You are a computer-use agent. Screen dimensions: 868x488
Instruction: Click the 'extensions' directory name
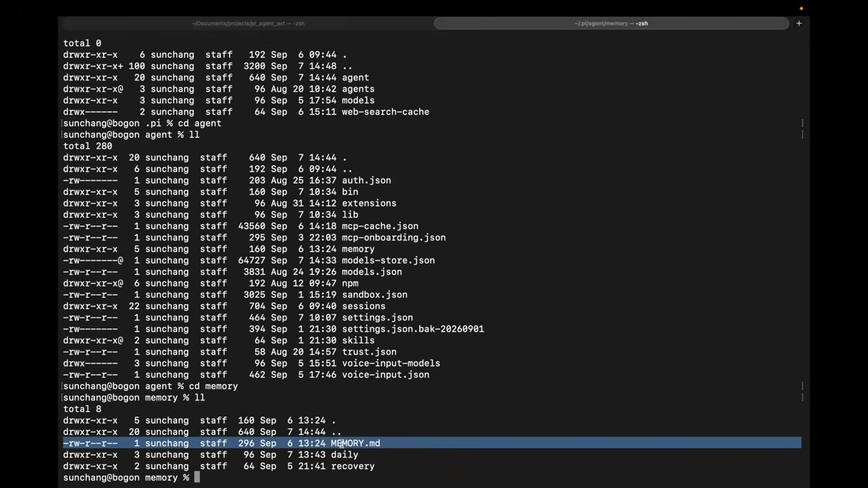click(369, 203)
